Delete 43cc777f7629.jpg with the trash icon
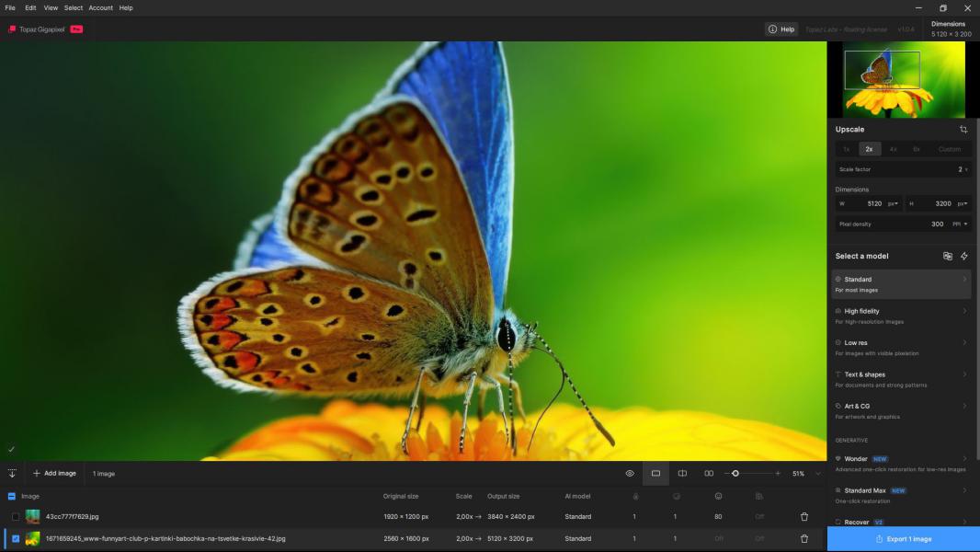980x552 pixels. (804, 517)
